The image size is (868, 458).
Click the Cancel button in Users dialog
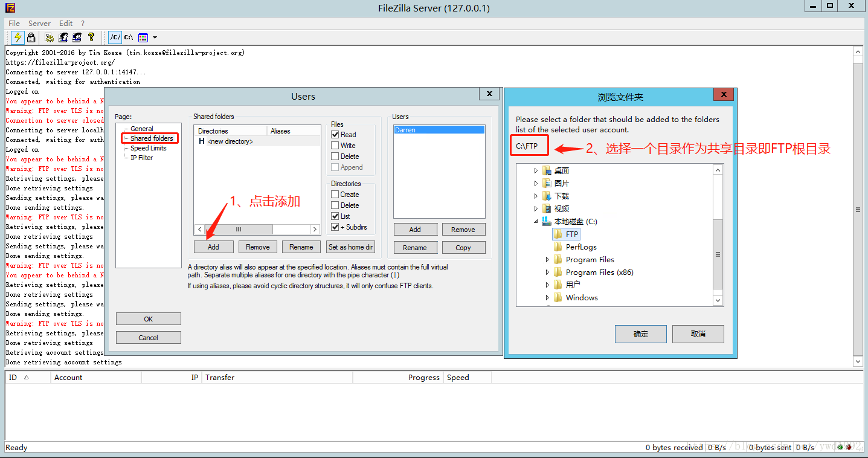(x=148, y=338)
